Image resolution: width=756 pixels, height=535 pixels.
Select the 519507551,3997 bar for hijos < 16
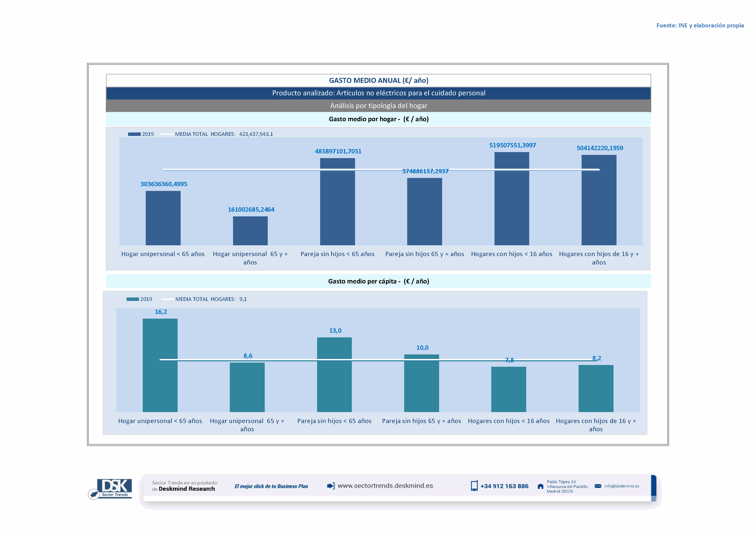click(x=511, y=198)
